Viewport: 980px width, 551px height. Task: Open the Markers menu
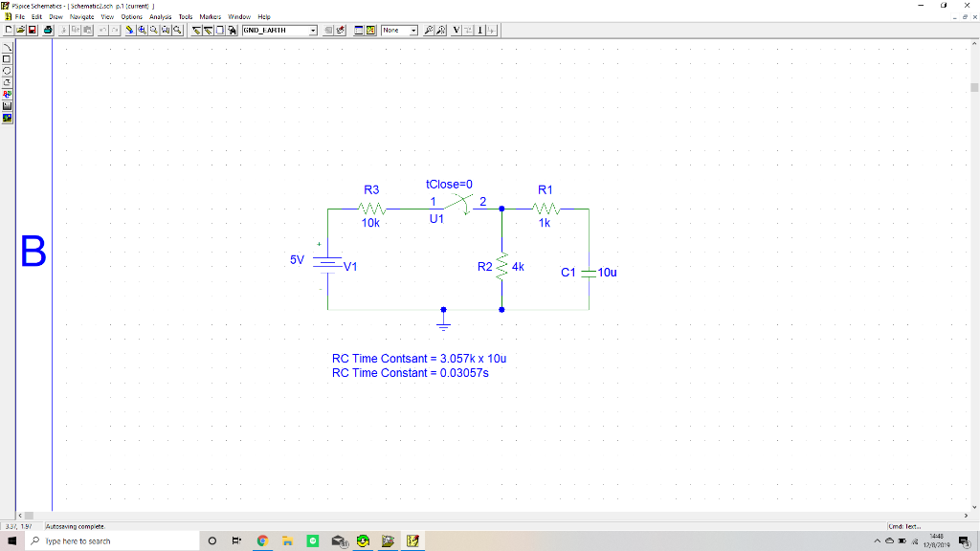click(210, 16)
